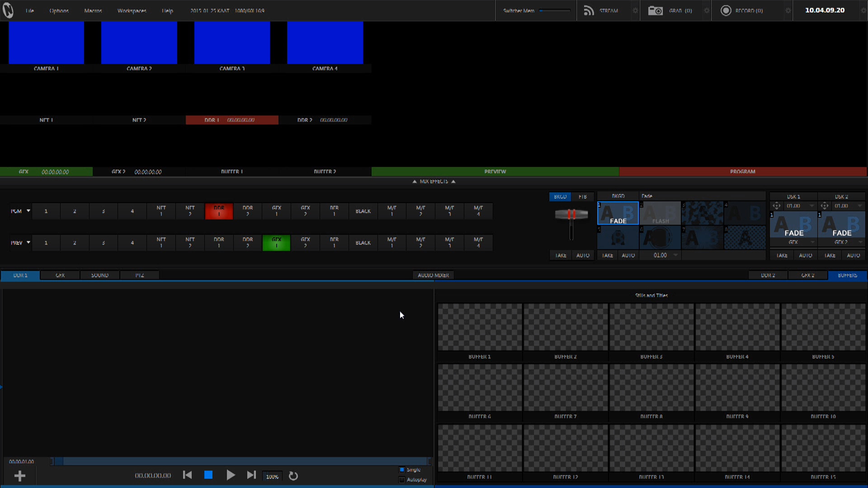This screenshot has width=868, height=488.
Task: Click the Record circle icon
Action: [726, 10]
